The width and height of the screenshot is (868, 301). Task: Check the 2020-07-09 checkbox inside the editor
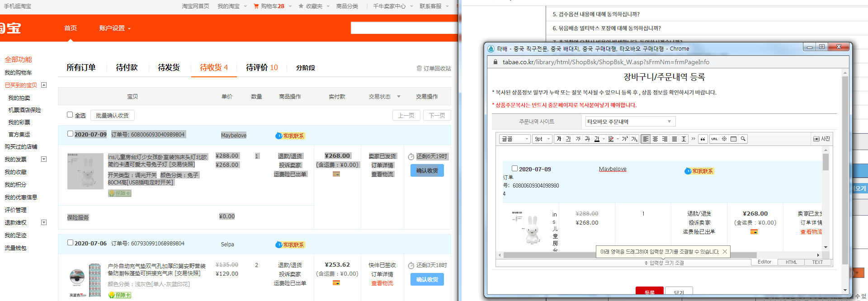click(514, 169)
